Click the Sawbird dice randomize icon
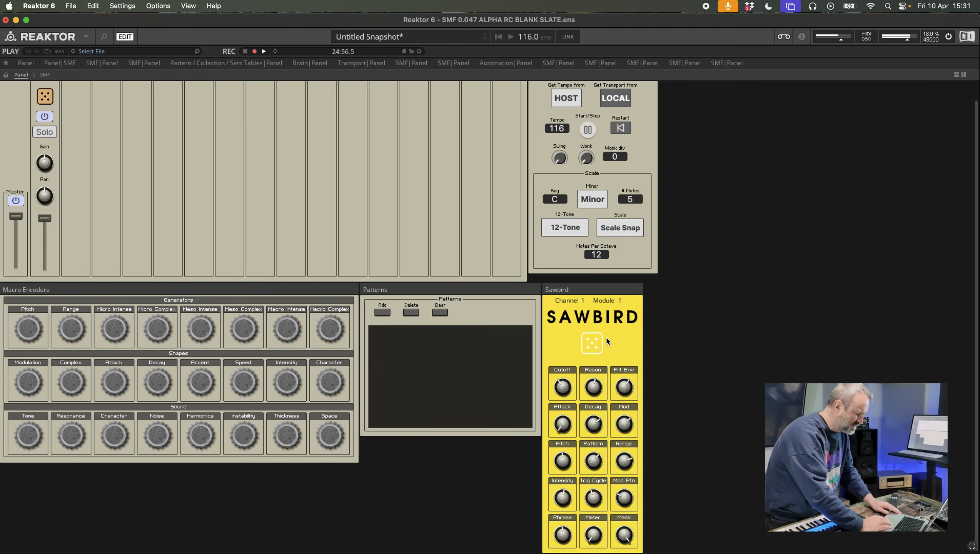980x554 pixels. [x=592, y=343]
